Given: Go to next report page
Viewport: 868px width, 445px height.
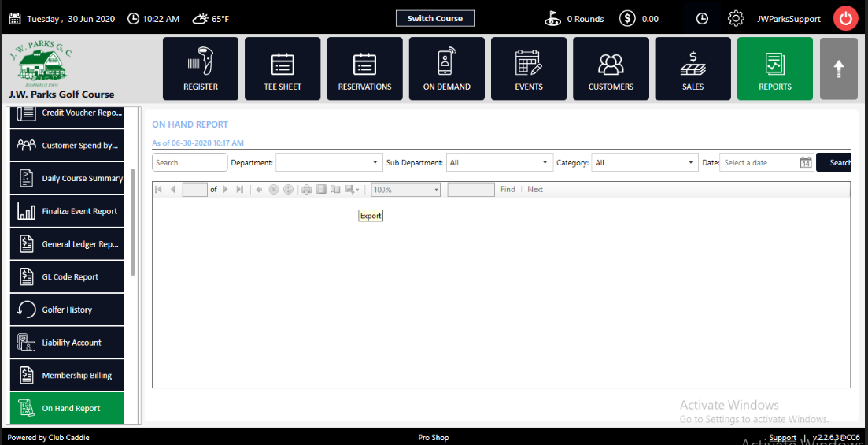Looking at the screenshot, I should pyautogui.click(x=225, y=190).
